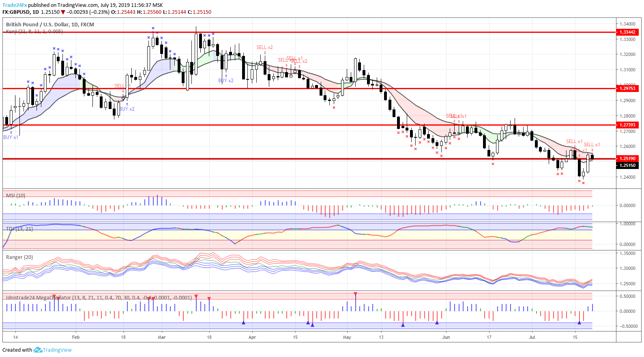The width and height of the screenshot is (644, 357).
Task: Click the Ranger (20) indicator label
Action: pyautogui.click(x=19, y=257)
